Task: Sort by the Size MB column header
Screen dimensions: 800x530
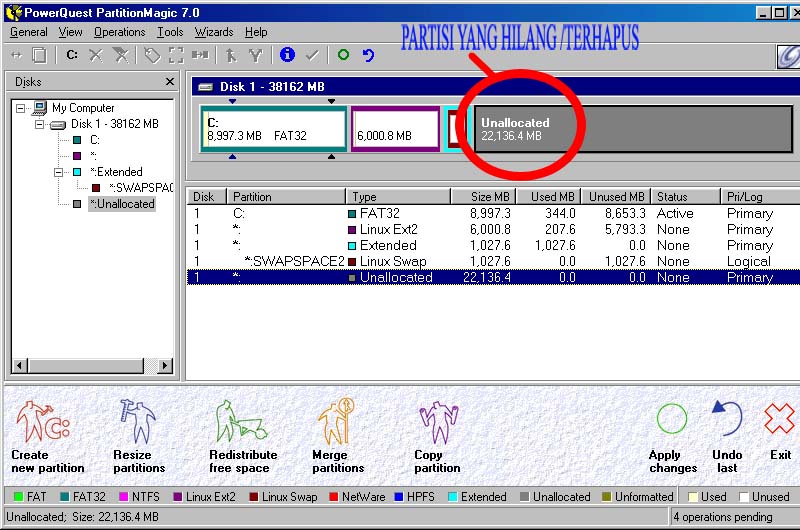Action: tap(484, 197)
